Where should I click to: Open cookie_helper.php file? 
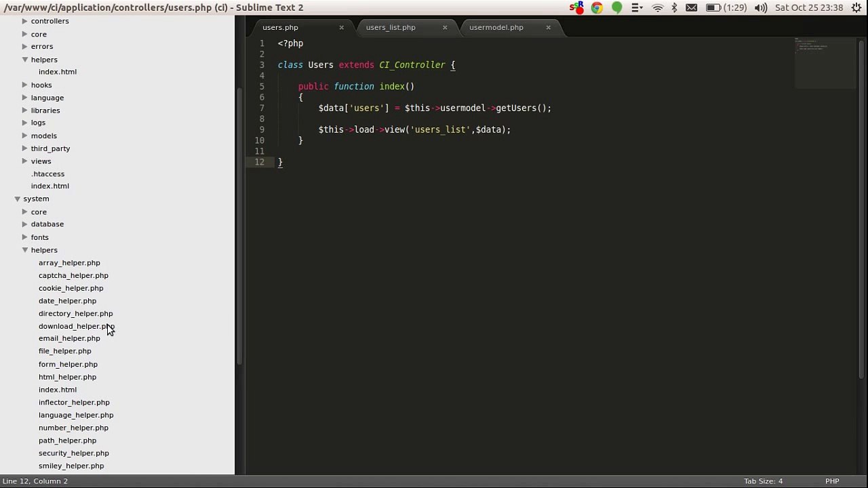(71, 289)
